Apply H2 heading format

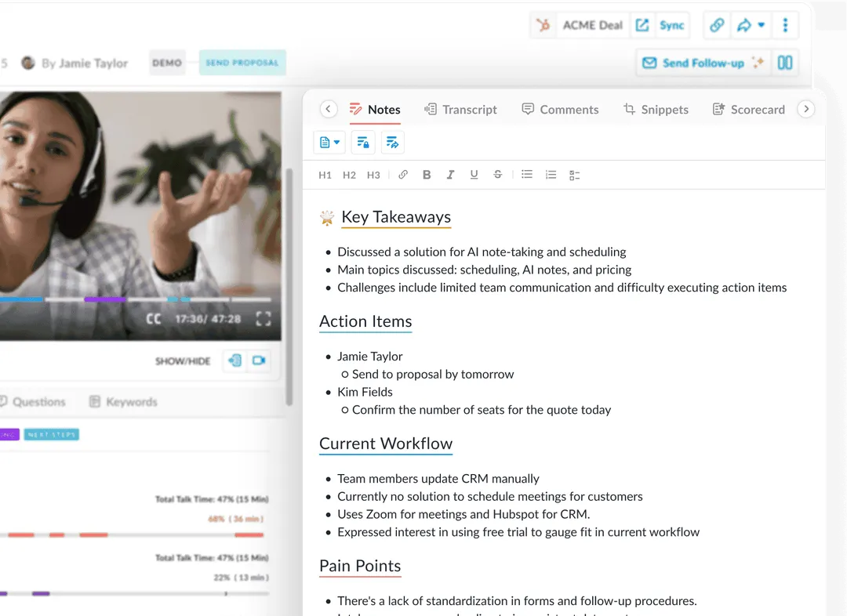pyautogui.click(x=349, y=175)
